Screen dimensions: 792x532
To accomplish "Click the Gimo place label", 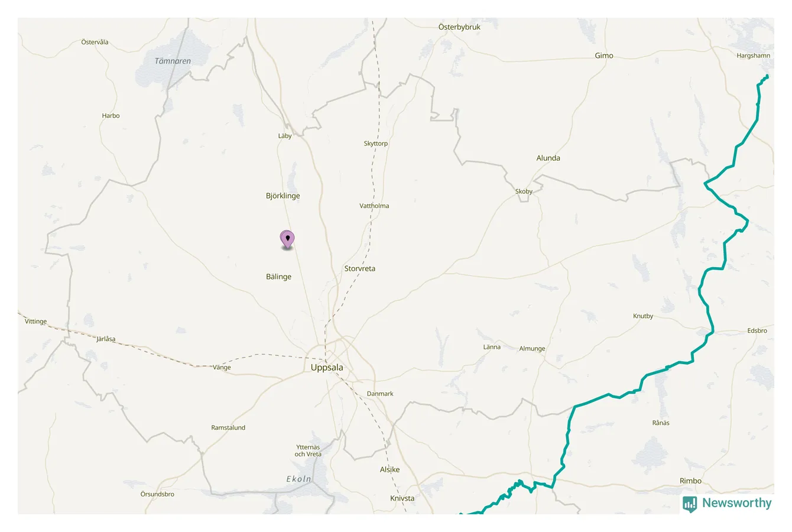I will click(x=604, y=56).
